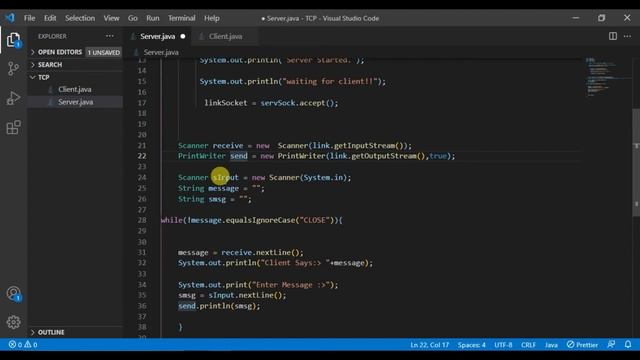The image size is (640, 360).
Task: Change end of line sequence CRLF
Action: (x=528, y=345)
